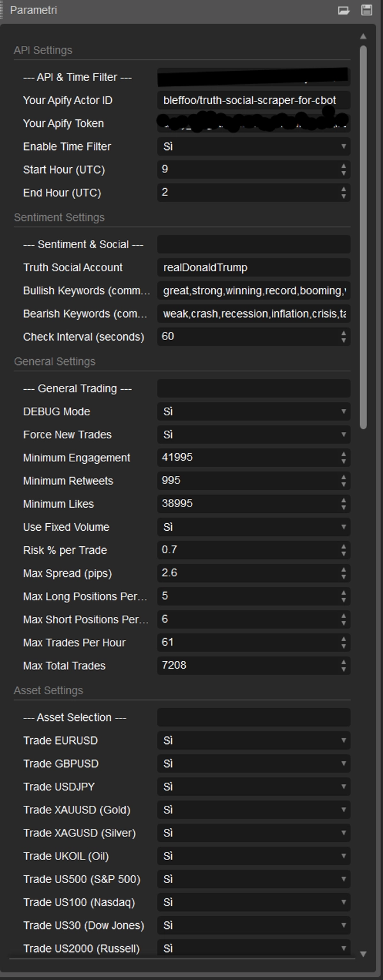Click the vertical scrollbar thumb
The width and height of the screenshot is (383, 980).
click(363, 236)
